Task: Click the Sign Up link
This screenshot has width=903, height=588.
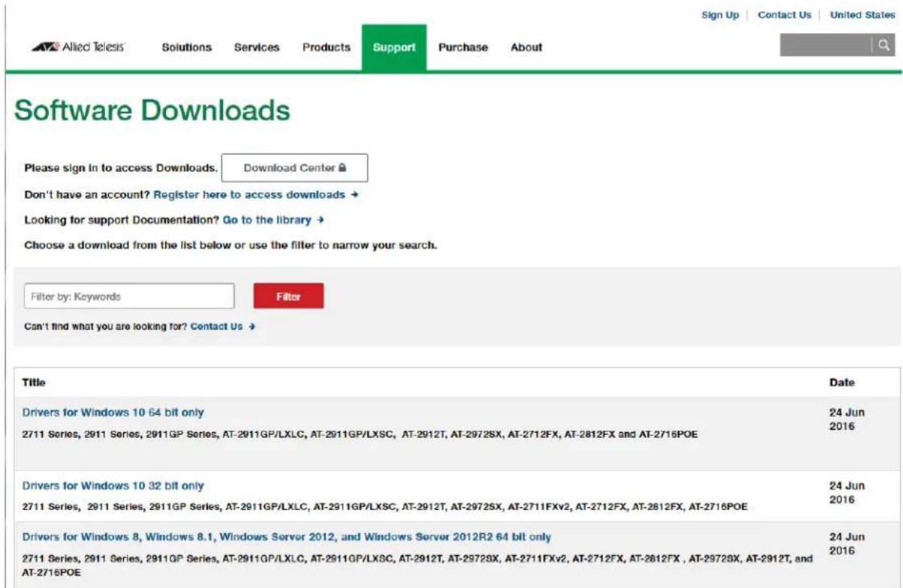Action: pos(721,15)
